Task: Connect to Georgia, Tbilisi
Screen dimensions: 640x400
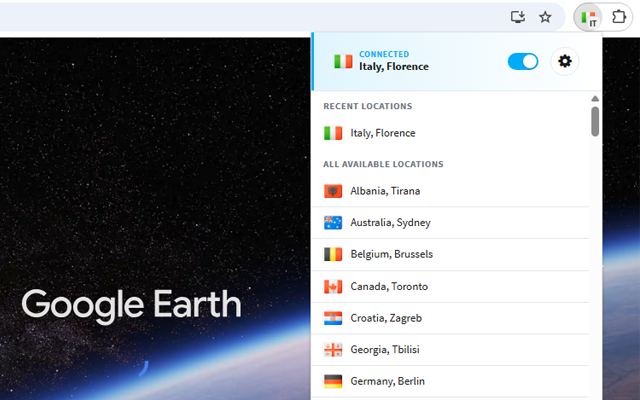Action: (x=450, y=350)
